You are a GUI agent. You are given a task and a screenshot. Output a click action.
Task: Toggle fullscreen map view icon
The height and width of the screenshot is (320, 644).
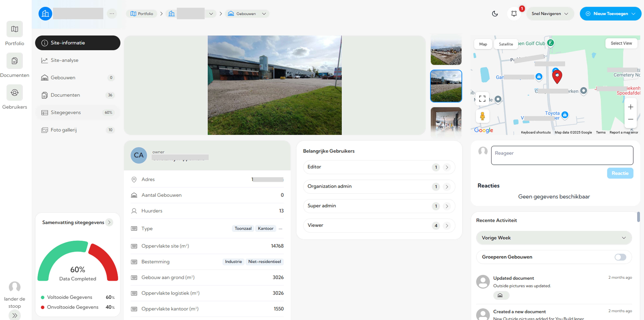tap(482, 99)
